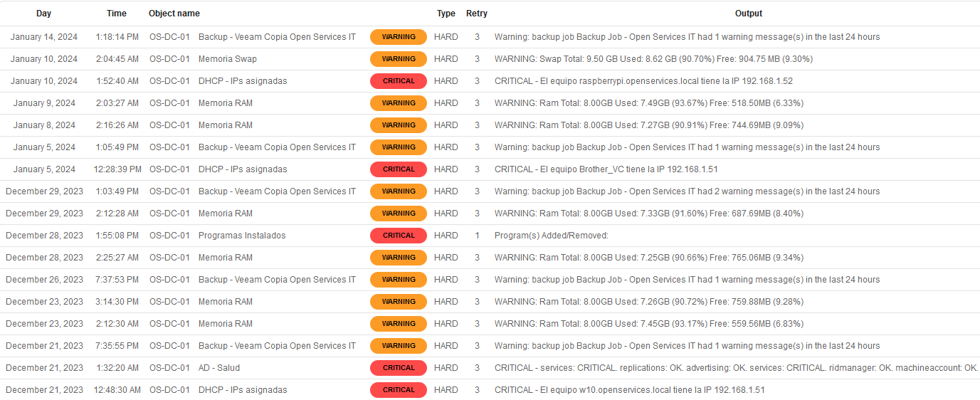Screen dimensions: 980x400
Task: Open the AD - Salud service entry
Action: 219,368
